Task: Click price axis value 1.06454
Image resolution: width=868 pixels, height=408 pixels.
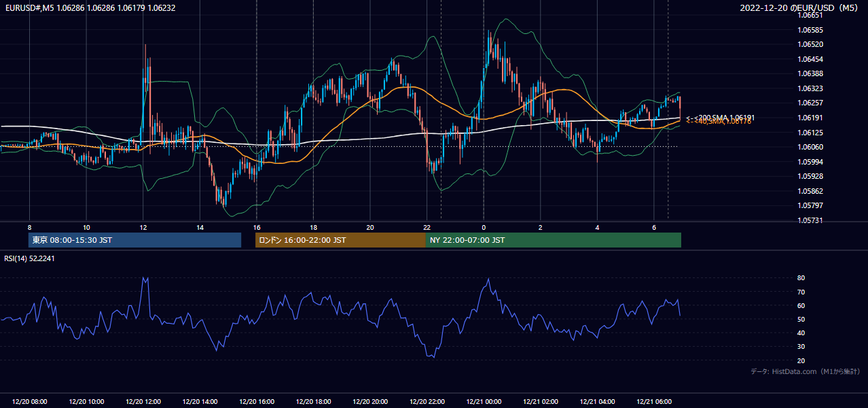Action: [810, 59]
